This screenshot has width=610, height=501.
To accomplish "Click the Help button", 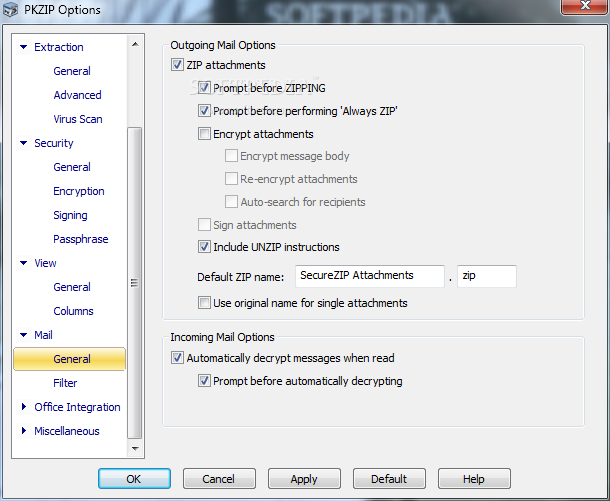I will click(474, 478).
